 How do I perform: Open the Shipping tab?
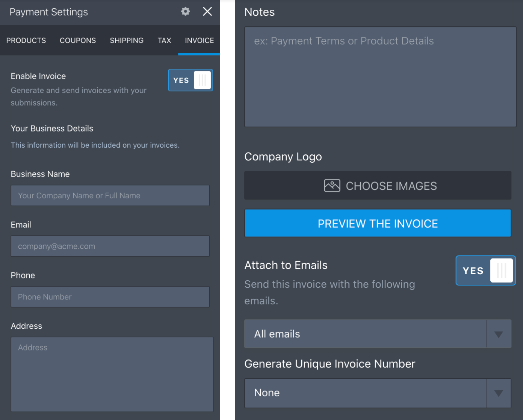point(127,41)
